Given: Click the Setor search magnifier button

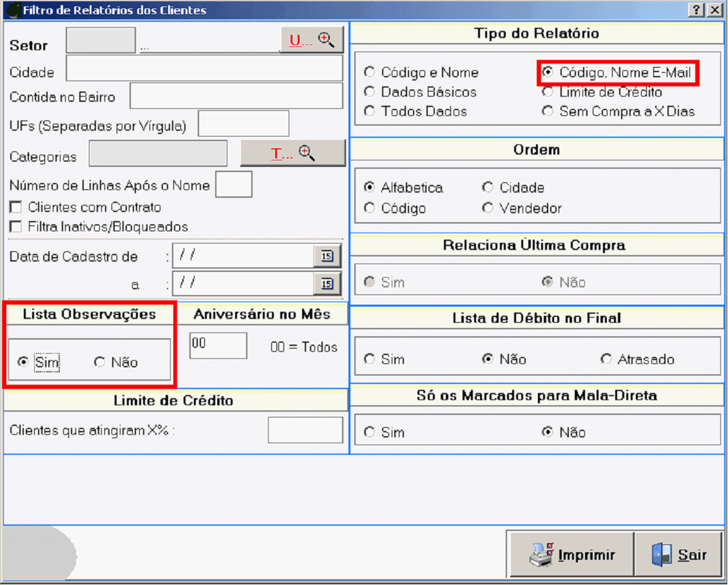Looking at the screenshot, I should [x=312, y=41].
